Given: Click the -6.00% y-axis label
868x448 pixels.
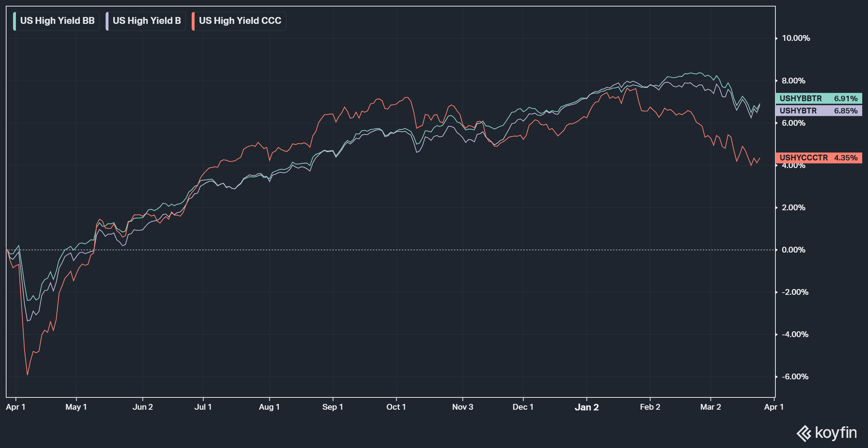Looking at the screenshot, I should tap(795, 376).
